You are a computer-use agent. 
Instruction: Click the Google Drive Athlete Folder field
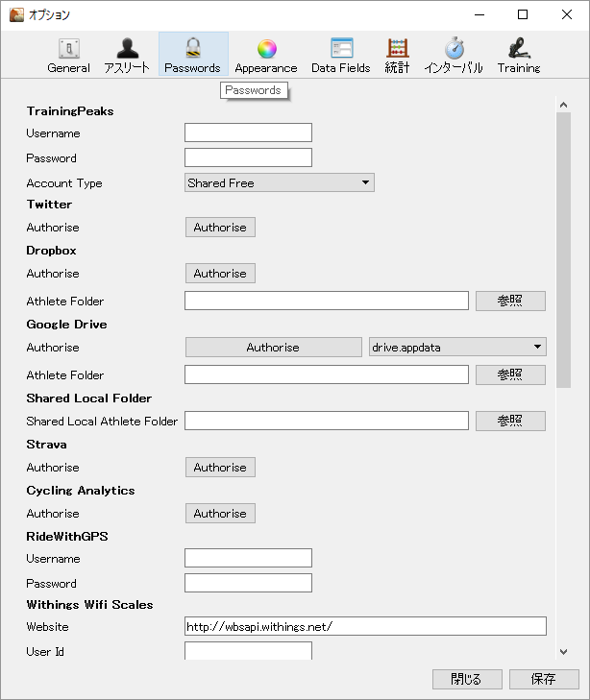pyautogui.click(x=327, y=374)
